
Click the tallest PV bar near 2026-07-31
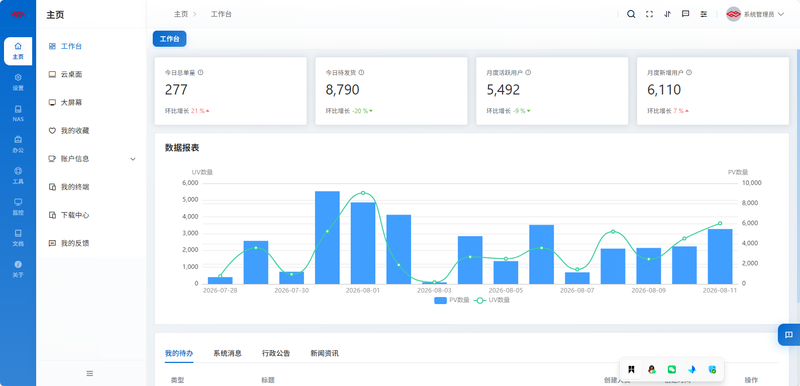(x=327, y=238)
